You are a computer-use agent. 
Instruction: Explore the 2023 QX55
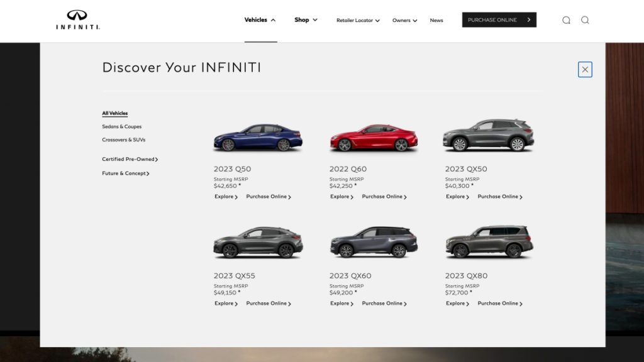pyautogui.click(x=226, y=304)
